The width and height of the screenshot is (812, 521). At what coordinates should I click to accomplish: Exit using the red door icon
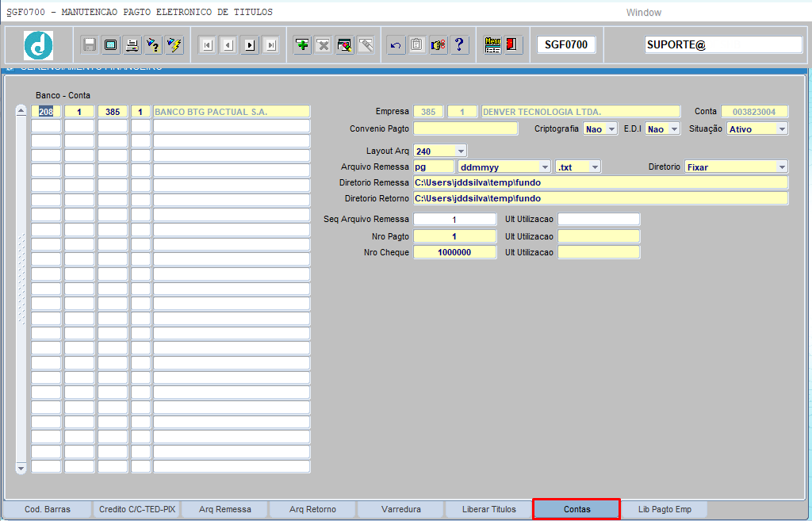pyautogui.click(x=513, y=45)
